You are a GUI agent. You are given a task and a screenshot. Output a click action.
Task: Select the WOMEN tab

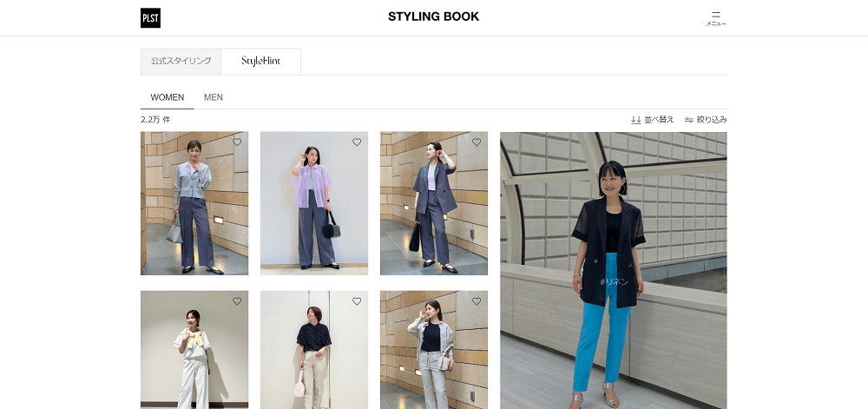click(x=168, y=97)
